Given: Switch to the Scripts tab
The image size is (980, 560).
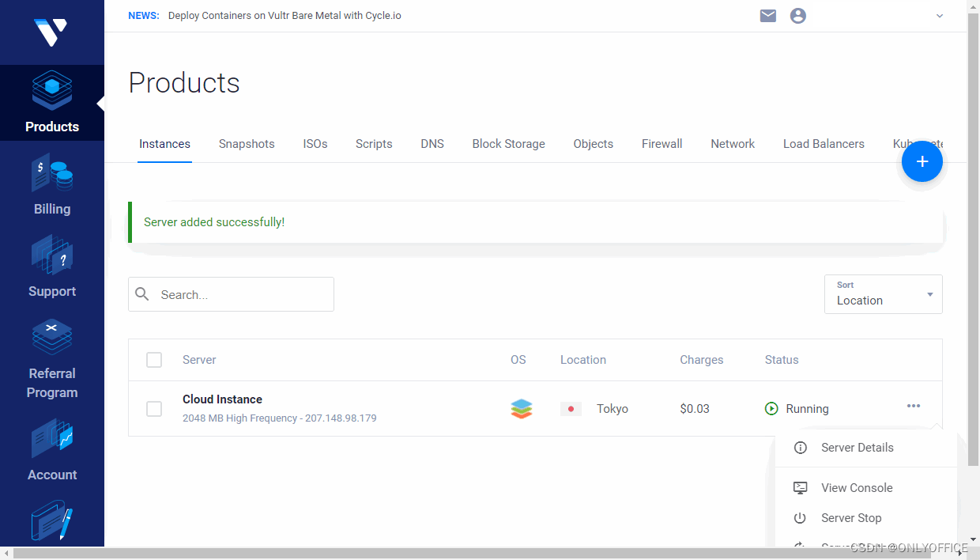Looking at the screenshot, I should [374, 144].
